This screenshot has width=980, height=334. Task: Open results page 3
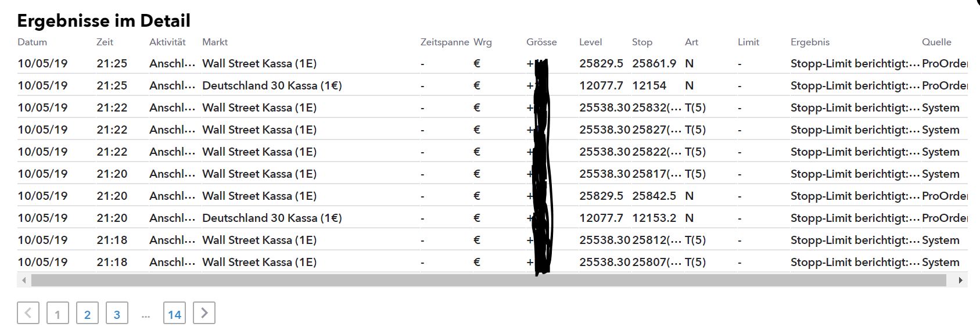tap(117, 314)
